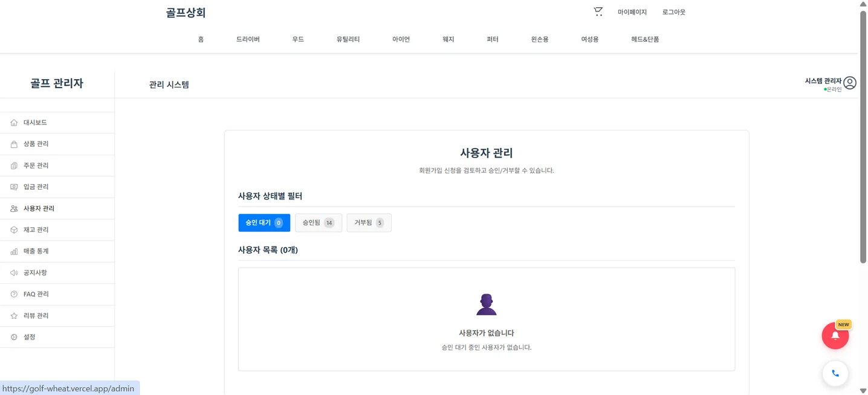Select the 상품 관리 product management icon
The width and height of the screenshot is (868, 395).
[13, 144]
